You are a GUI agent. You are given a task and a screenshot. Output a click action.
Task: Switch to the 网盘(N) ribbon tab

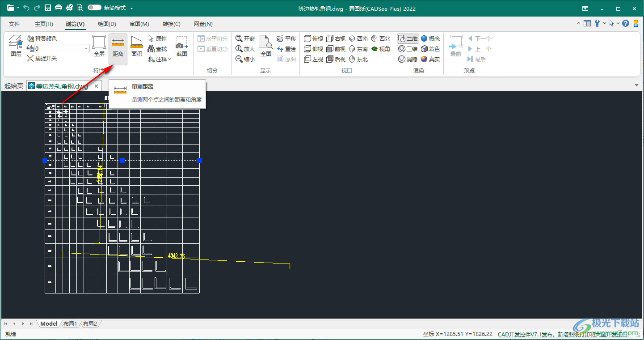203,24
